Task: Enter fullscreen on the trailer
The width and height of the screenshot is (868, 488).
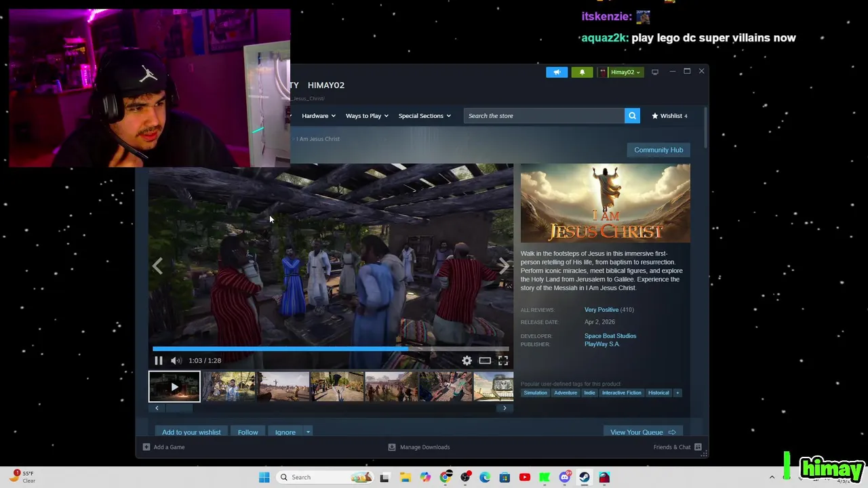Action: pyautogui.click(x=503, y=361)
